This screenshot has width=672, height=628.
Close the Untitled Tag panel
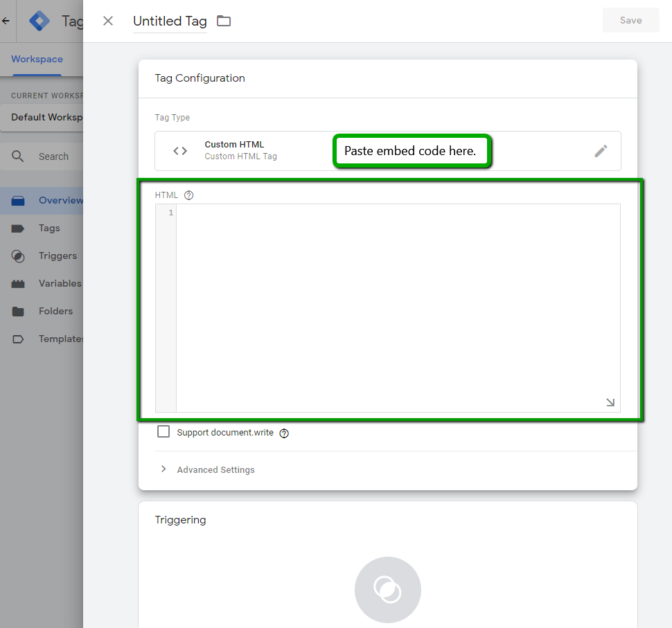(108, 21)
